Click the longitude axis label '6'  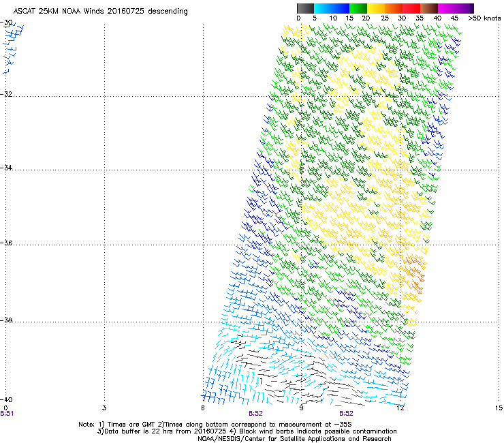(203, 408)
